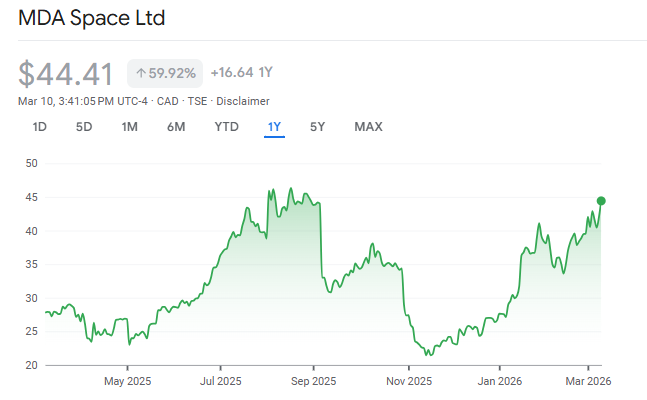Click the 50 y-axis value
The image size is (647, 400).
(31, 163)
